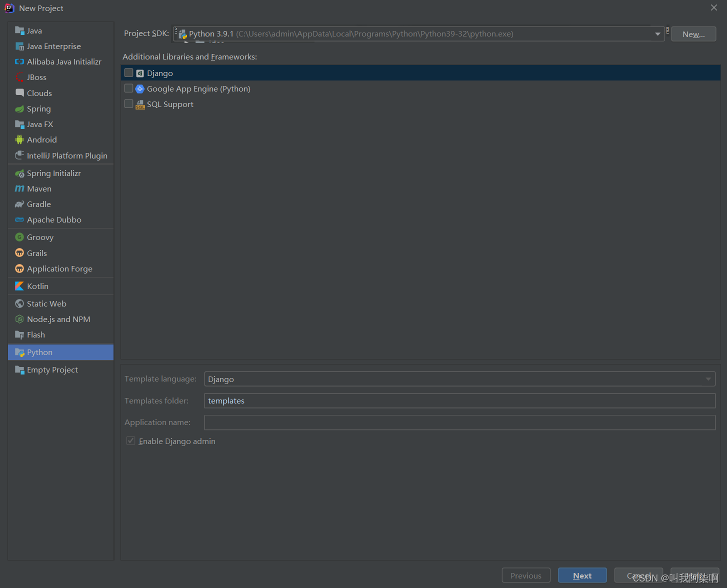727x588 pixels.
Task: Click the Maven 'm' icon
Action: 19,188
